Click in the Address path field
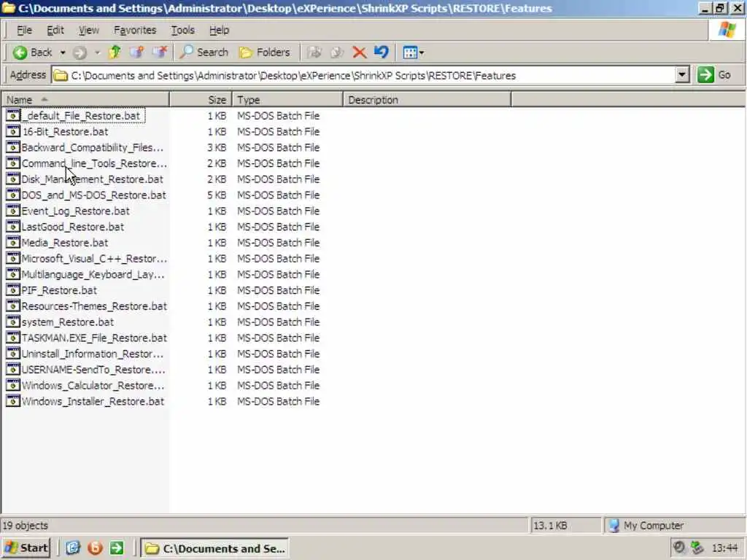 click(x=363, y=75)
